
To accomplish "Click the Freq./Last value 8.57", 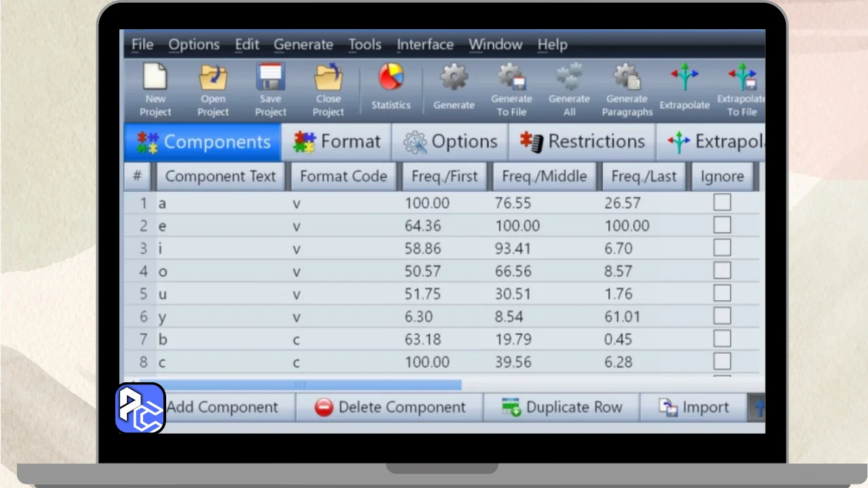I will click(x=618, y=271).
